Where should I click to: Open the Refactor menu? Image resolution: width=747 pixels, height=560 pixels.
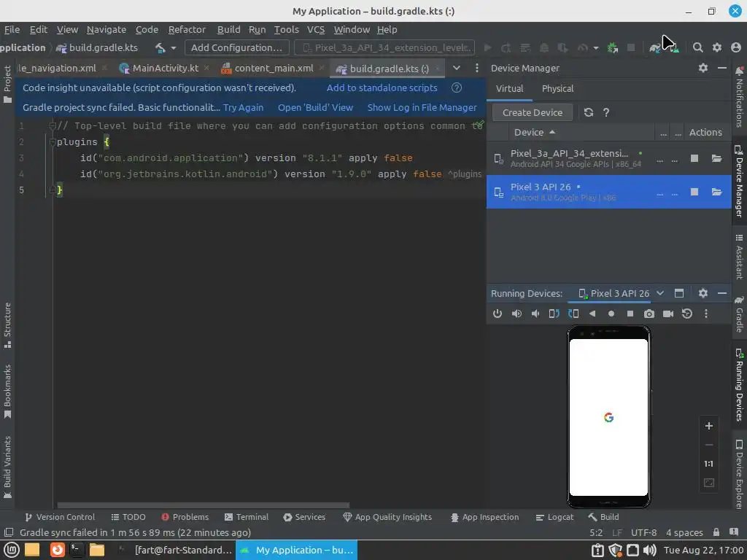pyautogui.click(x=187, y=29)
